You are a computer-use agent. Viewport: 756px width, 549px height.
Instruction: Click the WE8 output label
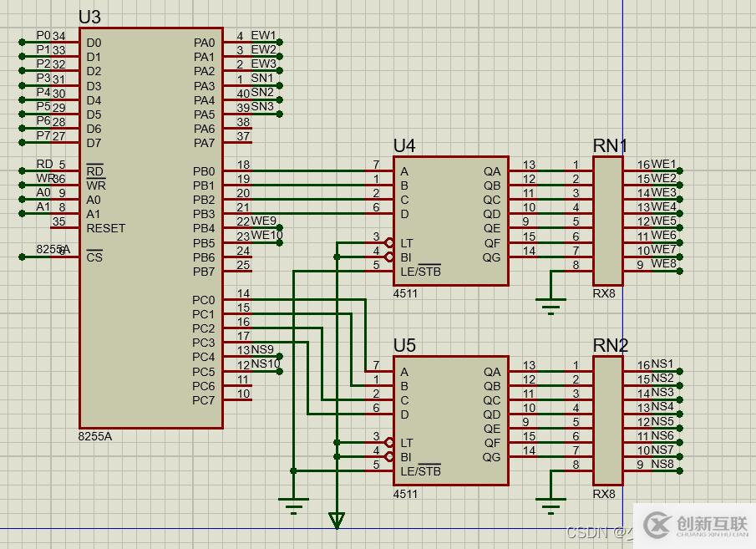[663, 263]
